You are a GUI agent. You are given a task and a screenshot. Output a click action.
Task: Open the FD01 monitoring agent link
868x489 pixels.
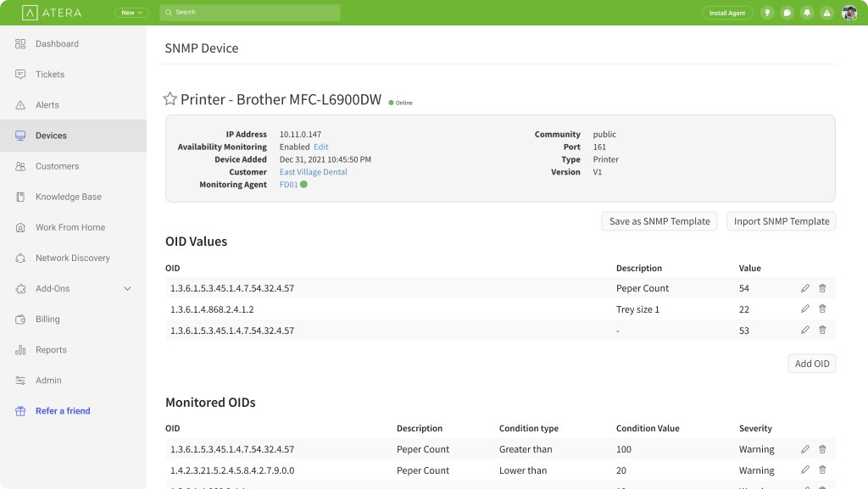click(x=288, y=185)
